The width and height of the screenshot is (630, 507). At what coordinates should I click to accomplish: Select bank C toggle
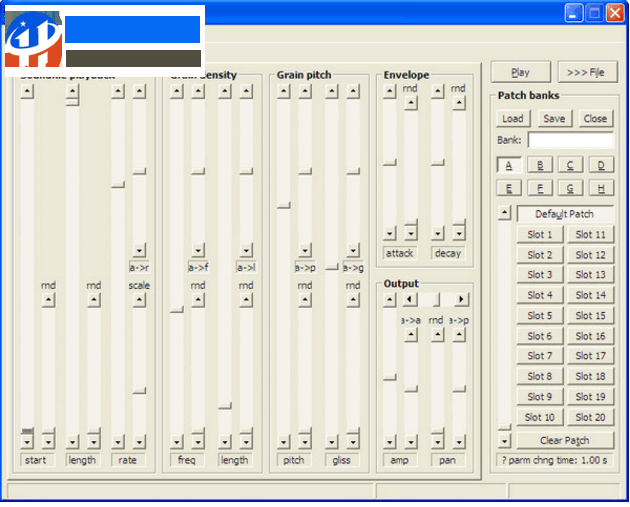(x=570, y=165)
